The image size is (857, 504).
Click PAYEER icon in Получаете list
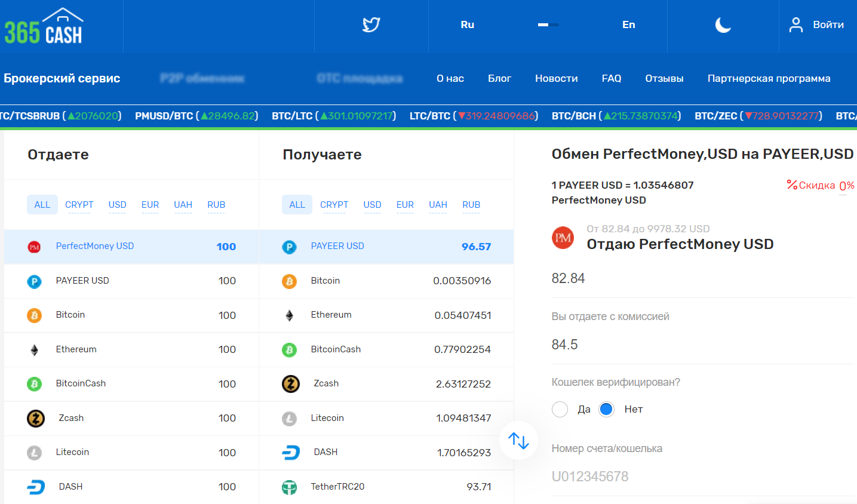tap(290, 247)
